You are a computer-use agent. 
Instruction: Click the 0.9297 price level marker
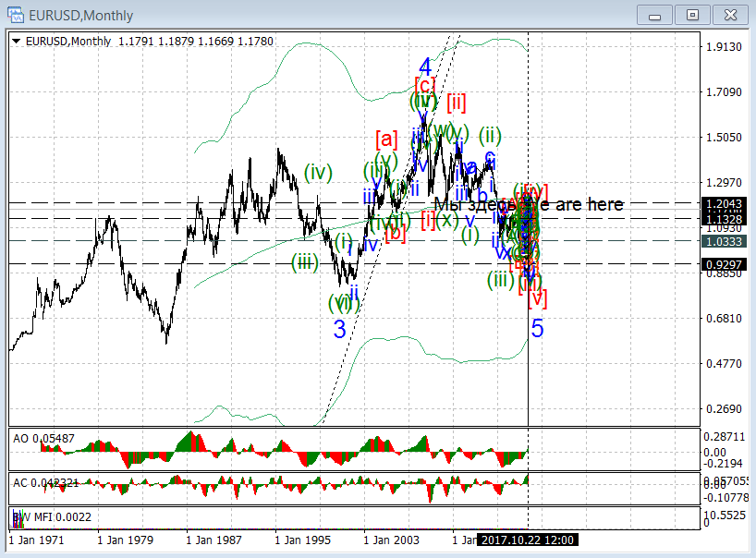click(x=724, y=264)
